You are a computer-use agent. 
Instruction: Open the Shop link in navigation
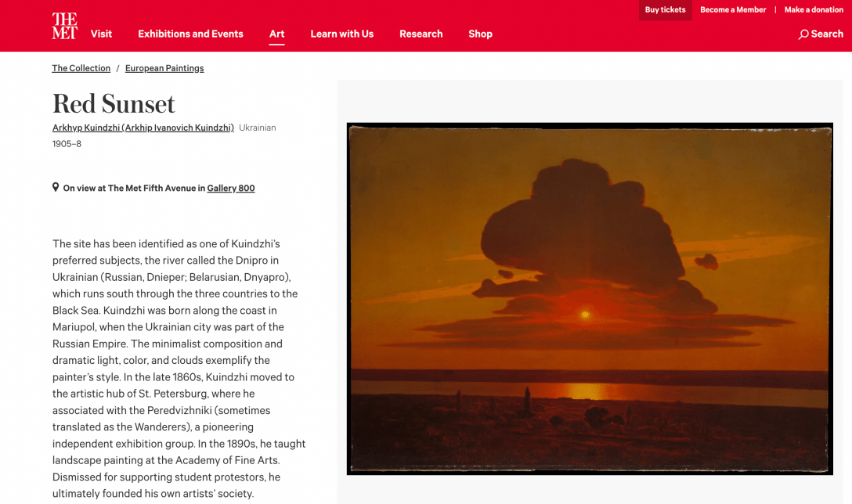[x=480, y=34]
